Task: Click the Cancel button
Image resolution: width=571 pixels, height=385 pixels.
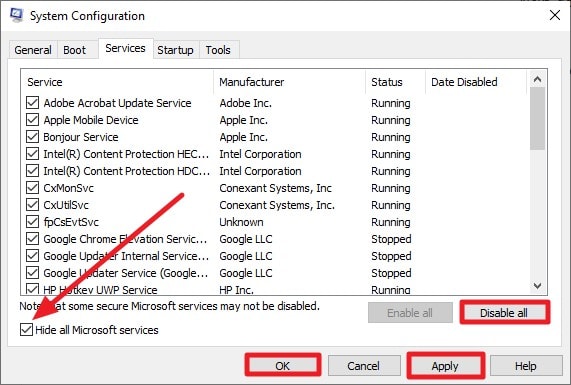Action: [x=363, y=365]
